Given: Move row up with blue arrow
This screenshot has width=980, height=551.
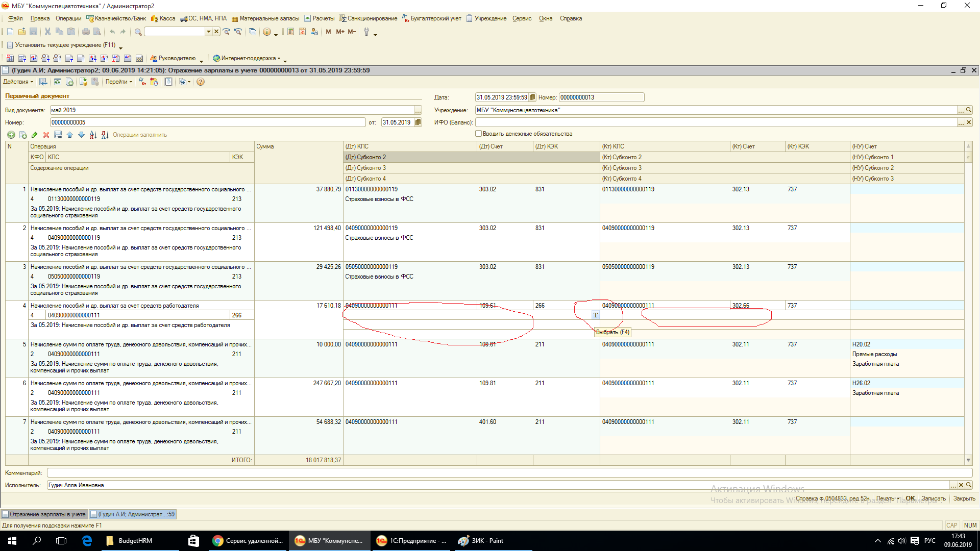Looking at the screenshot, I should [x=69, y=135].
